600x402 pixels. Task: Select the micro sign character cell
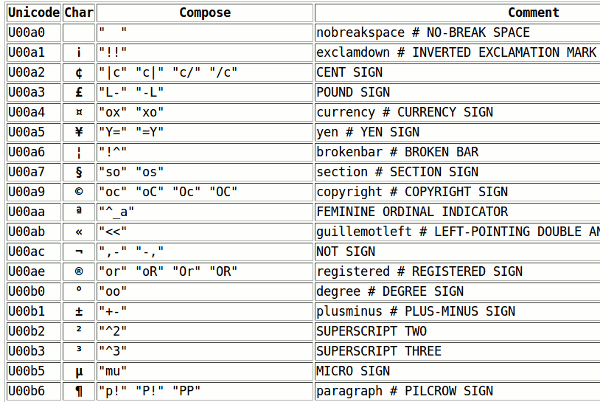pyautogui.click(x=79, y=371)
